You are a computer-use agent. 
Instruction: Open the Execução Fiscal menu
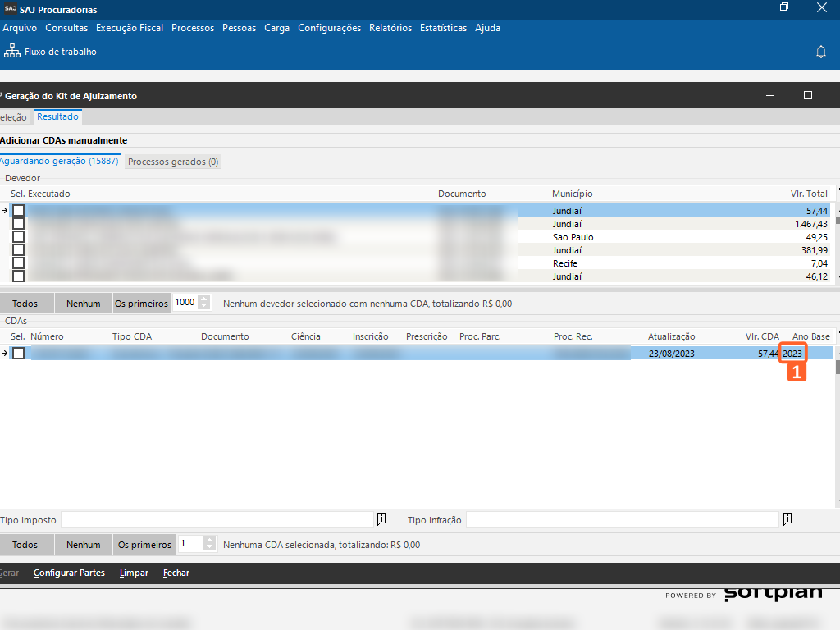click(x=130, y=28)
